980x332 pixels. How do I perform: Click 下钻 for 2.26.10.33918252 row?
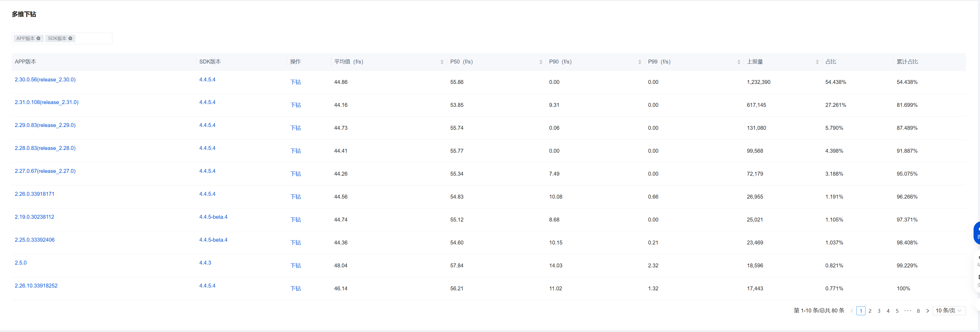pyautogui.click(x=295, y=288)
